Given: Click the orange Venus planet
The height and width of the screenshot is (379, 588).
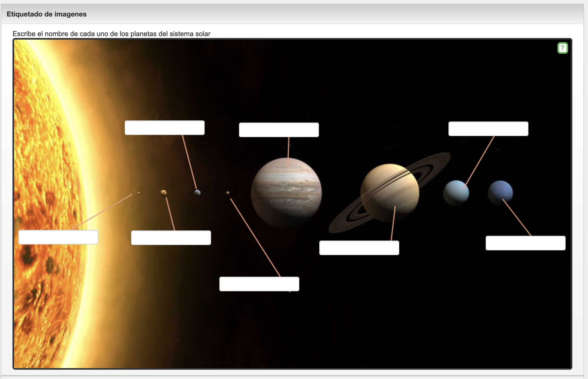Looking at the screenshot, I should tap(163, 192).
